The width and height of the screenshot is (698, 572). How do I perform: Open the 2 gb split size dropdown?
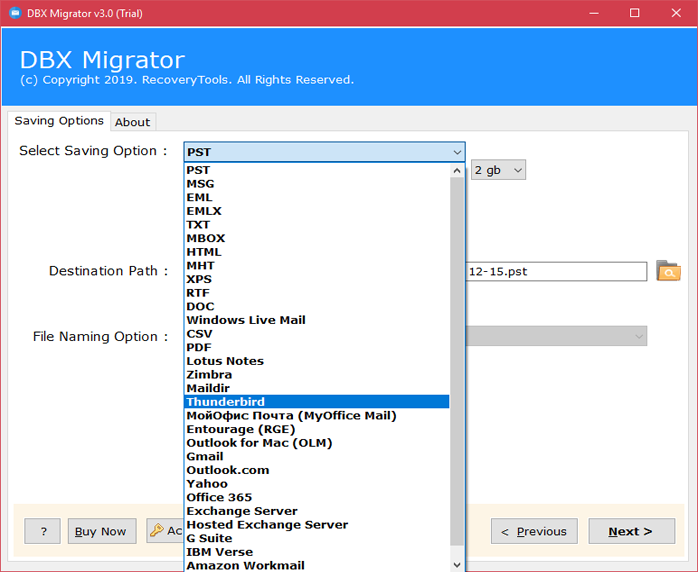[x=498, y=170]
